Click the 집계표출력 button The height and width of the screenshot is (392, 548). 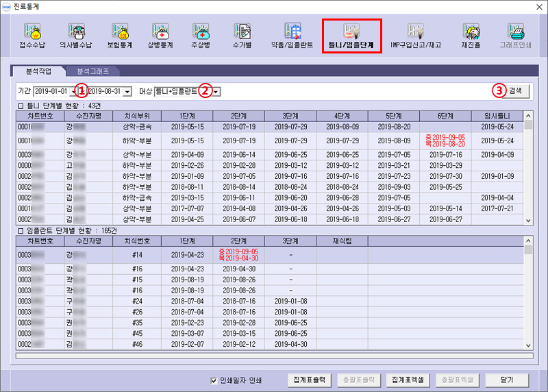coord(311,380)
